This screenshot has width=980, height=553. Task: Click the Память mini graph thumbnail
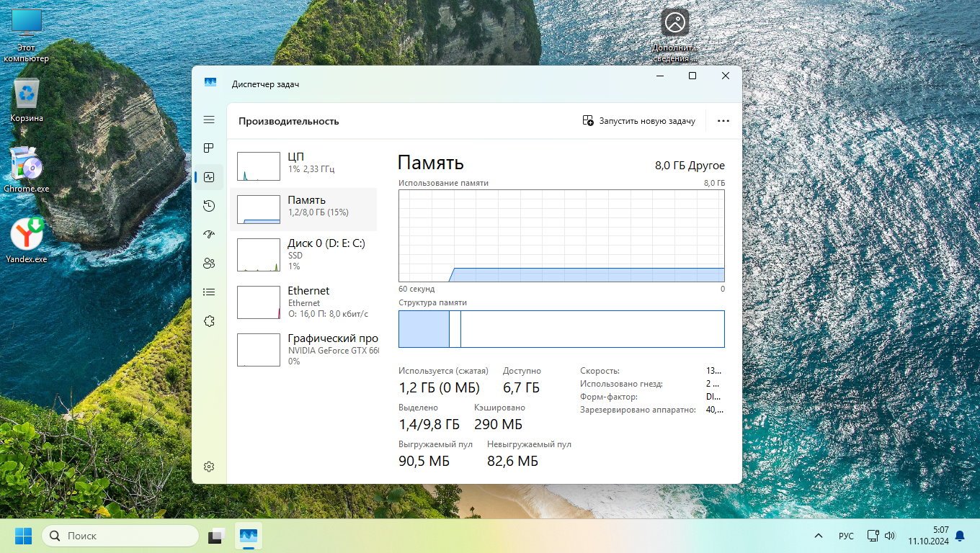click(258, 210)
